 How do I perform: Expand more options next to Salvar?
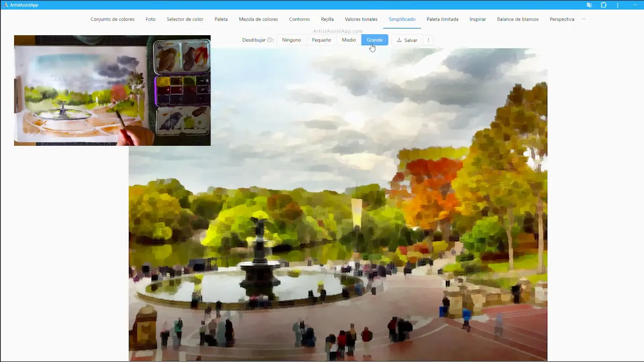pos(428,40)
